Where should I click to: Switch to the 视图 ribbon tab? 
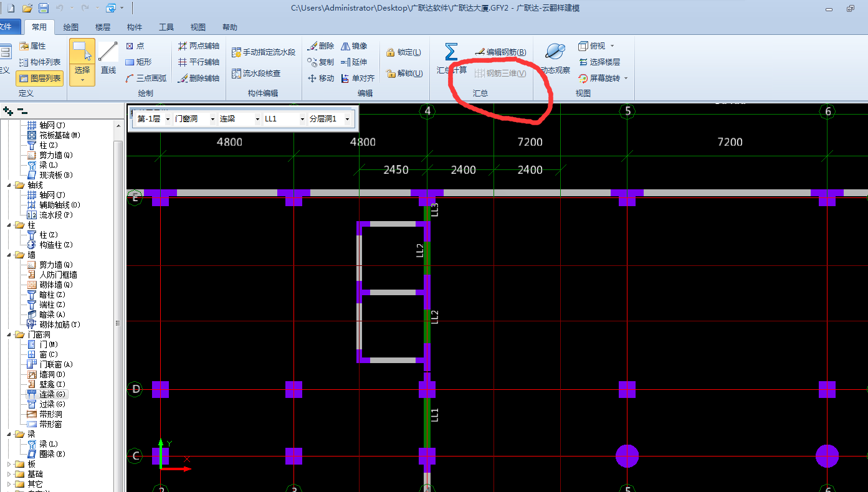[x=198, y=27]
